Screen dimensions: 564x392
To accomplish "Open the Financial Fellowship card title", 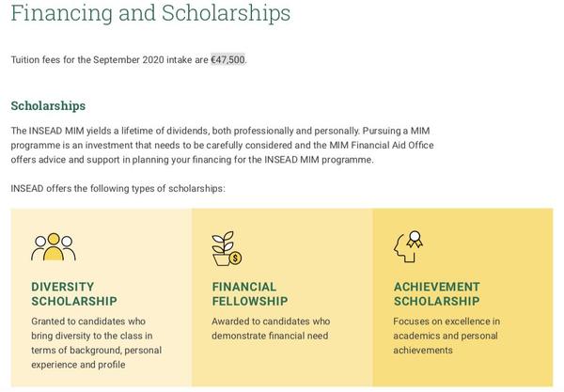I will click(249, 294).
